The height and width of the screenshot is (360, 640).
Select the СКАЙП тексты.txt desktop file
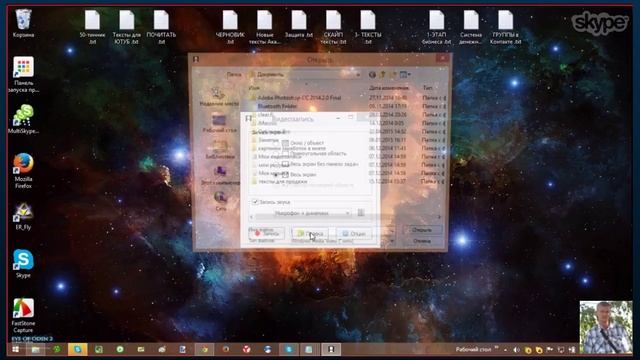333,27
